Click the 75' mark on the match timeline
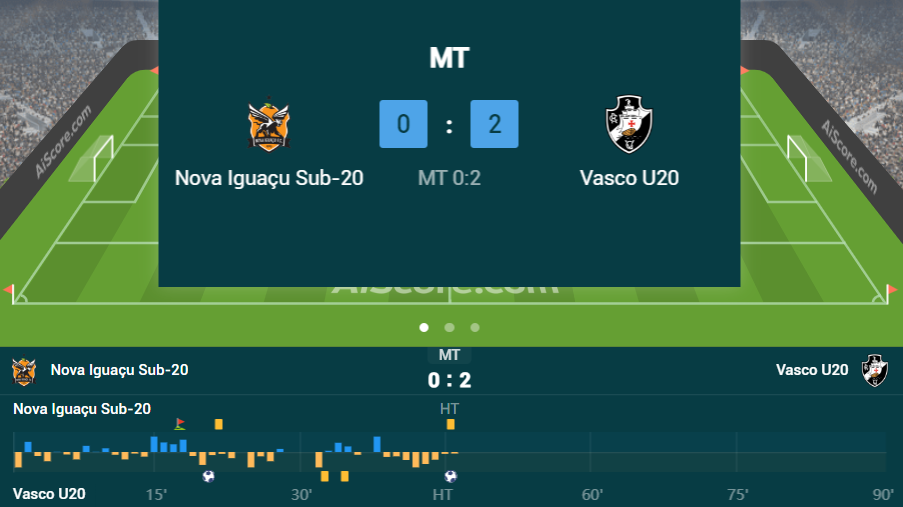The width and height of the screenshot is (903, 507). [x=737, y=494]
